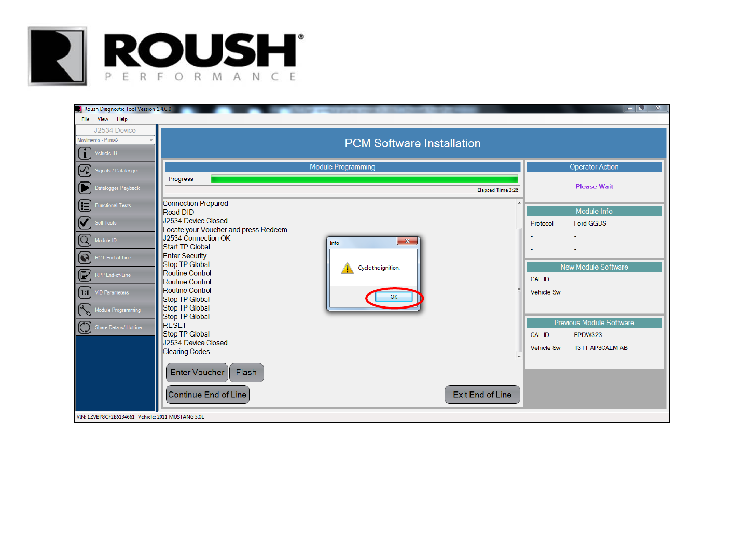The image size is (747, 560).
Task: Click the Module Programming sidebar label
Action: point(118,310)
